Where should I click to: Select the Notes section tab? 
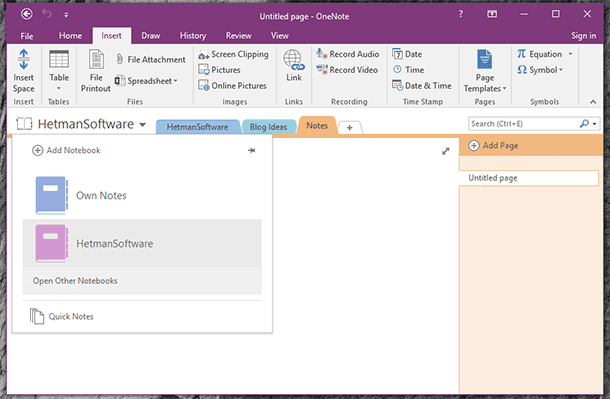coord(317,126)
